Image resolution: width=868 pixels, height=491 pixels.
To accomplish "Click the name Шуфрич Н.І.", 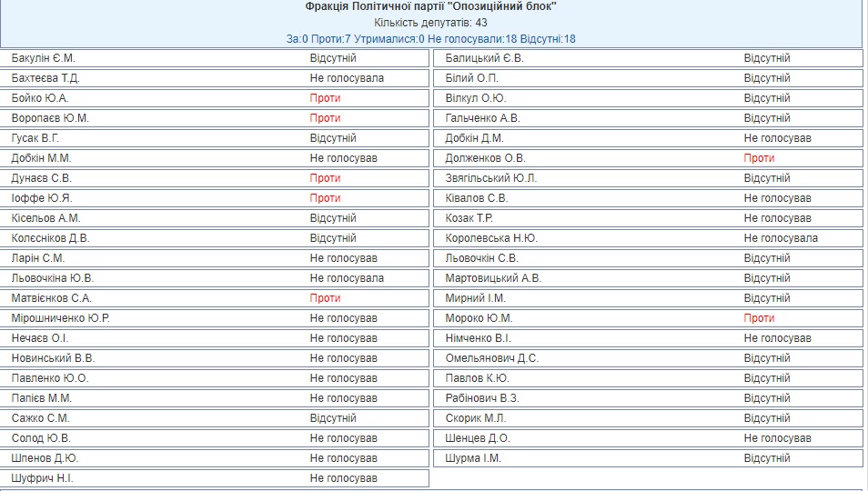I will pos(42,478).
